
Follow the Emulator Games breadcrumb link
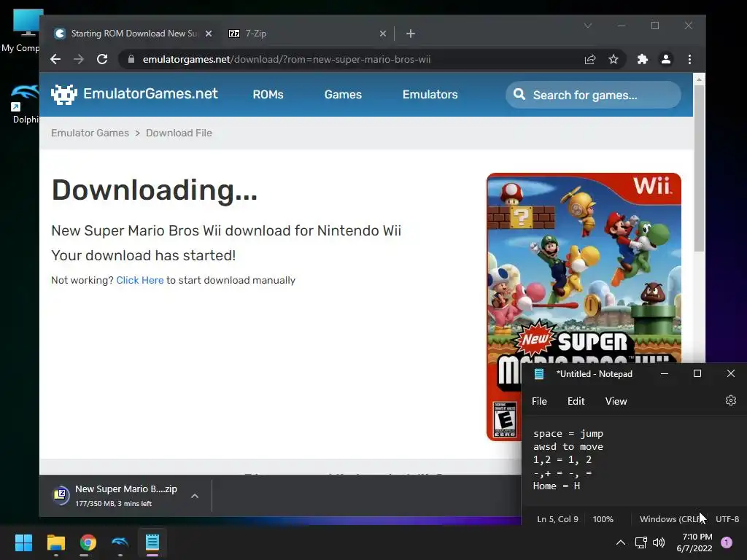90,133
